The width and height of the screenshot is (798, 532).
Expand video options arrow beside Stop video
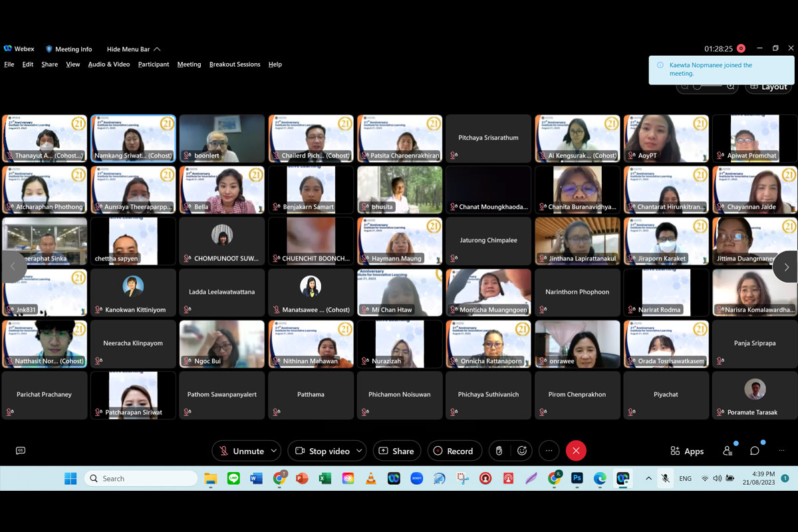(x=359, y=451)
